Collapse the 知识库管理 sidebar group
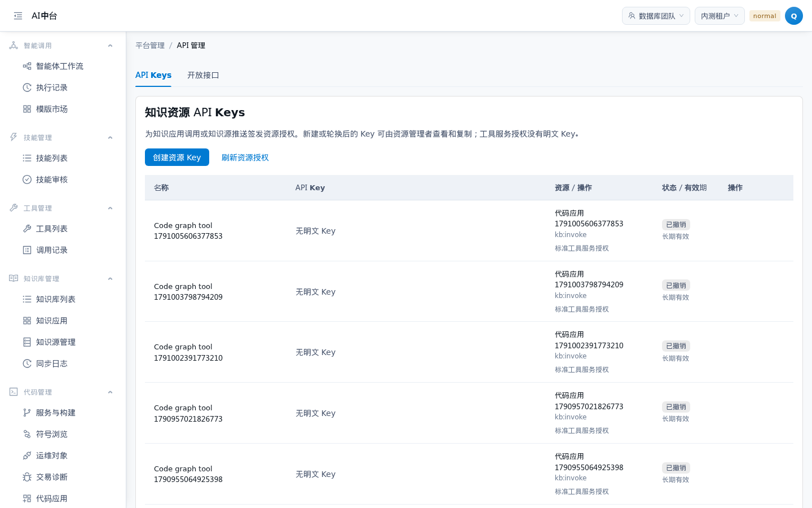812x508 pixels. (111, 279)
